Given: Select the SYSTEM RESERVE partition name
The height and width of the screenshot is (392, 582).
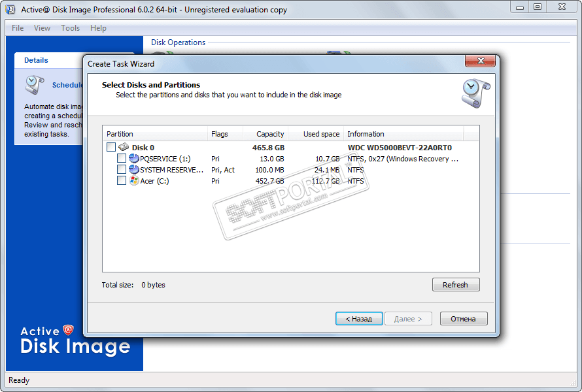Looking at the screenshot, I should pos(171,170).
